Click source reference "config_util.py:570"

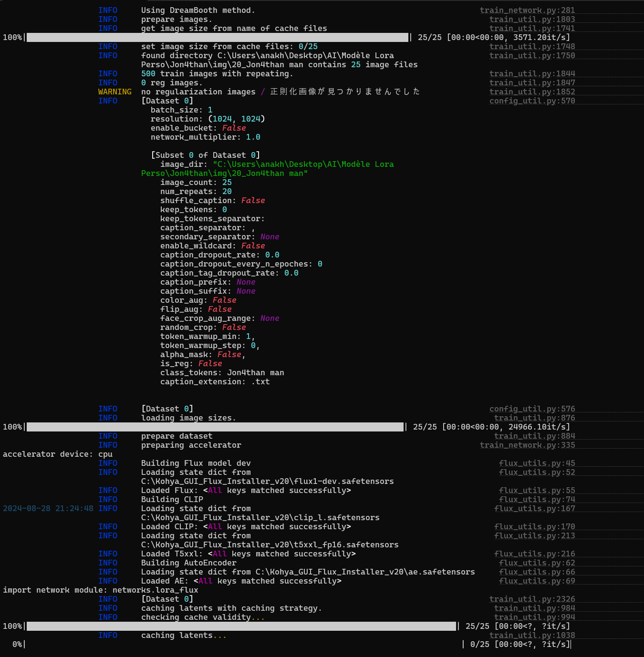point(532,101)
